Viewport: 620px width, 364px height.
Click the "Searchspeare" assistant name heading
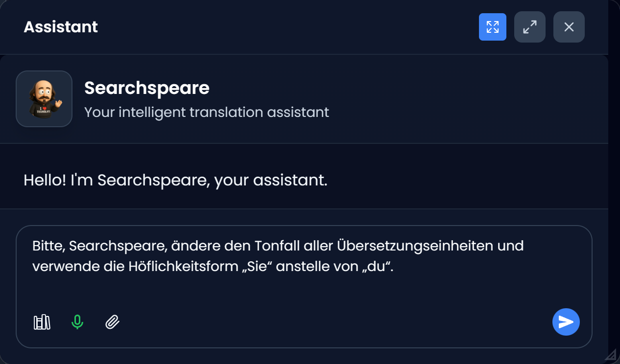146,88
